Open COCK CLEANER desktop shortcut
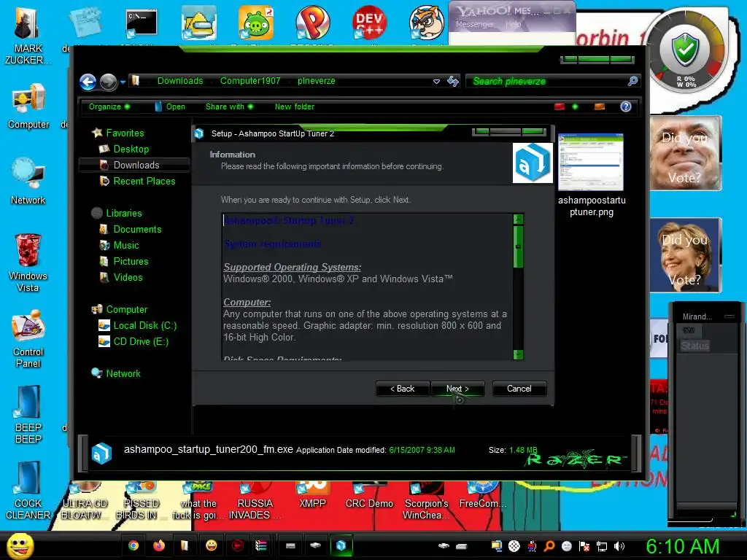The height and width of the screenshot is (560, 747). pyautogui.click(x=28, y=491)
